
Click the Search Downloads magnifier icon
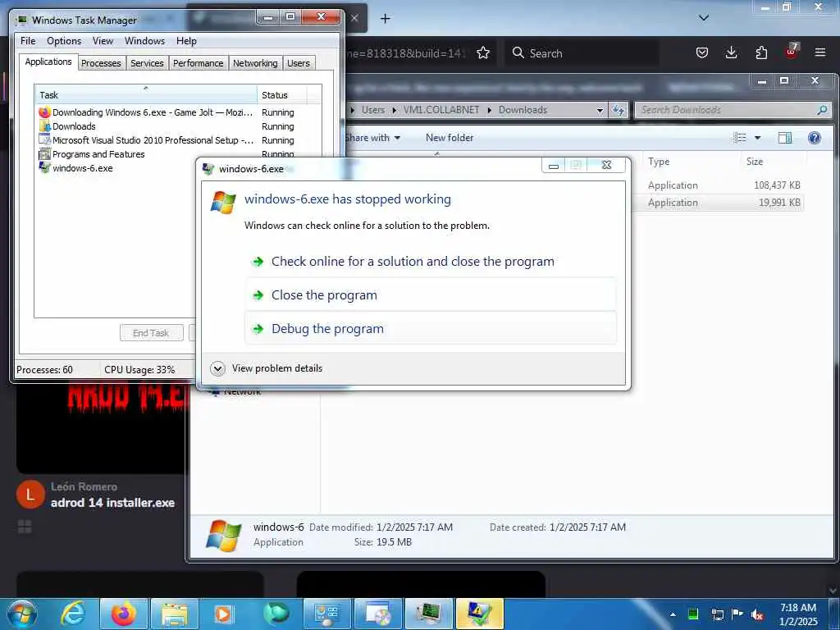822,110
